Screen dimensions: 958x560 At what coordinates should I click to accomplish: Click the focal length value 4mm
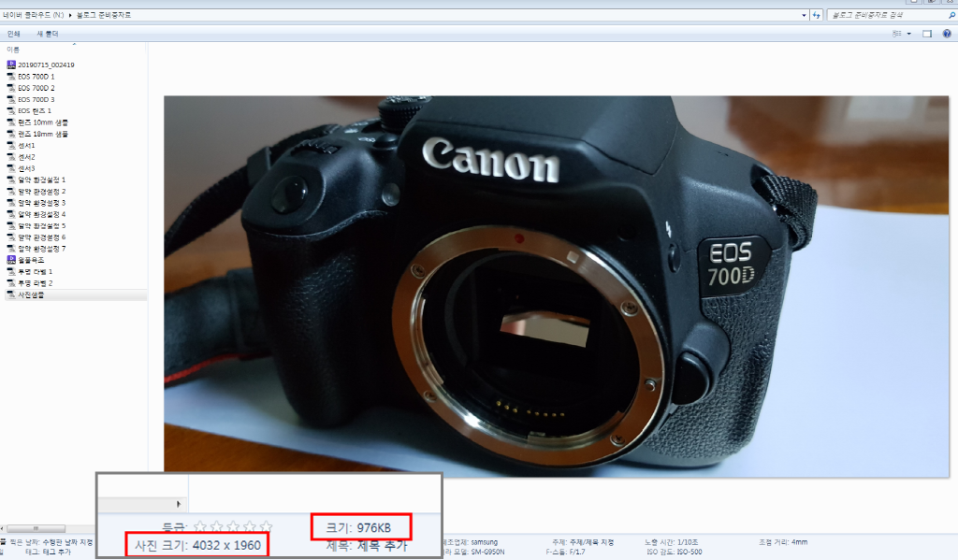click(799, 542)
